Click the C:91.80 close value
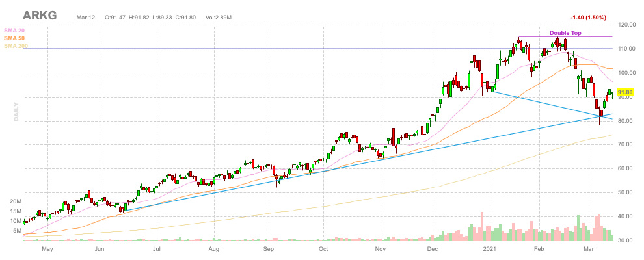Screen dimensions: 644x260 185,17
